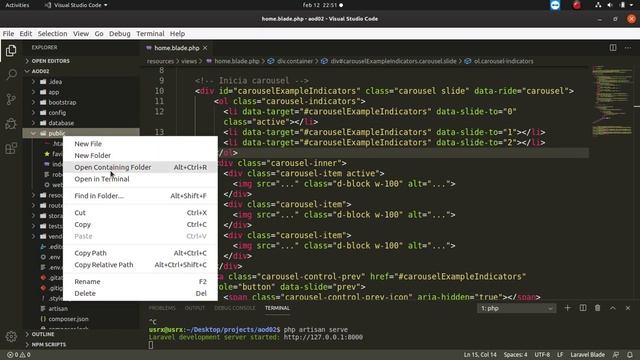Choose Delete from context menu
The width and height of the screenshot is (640, 360).
[x=140, y=293]
